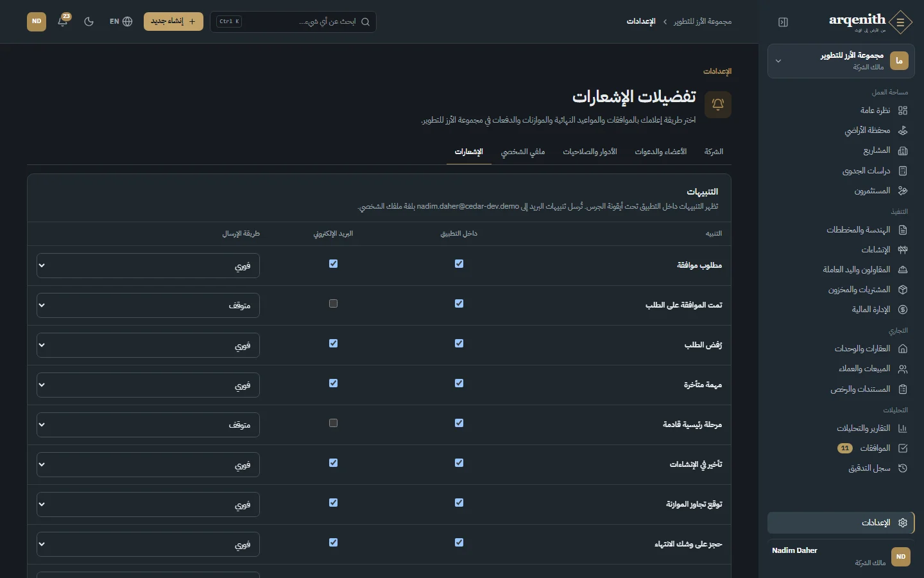Toggle email checkbox for مهمة متأخرة

click(333, 383)
